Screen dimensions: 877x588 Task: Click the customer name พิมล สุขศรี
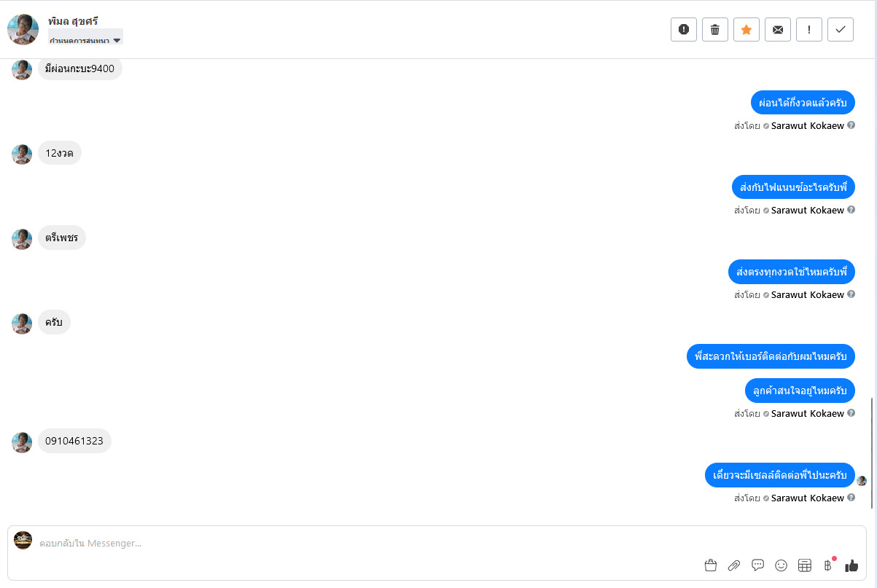pos(73,20)
